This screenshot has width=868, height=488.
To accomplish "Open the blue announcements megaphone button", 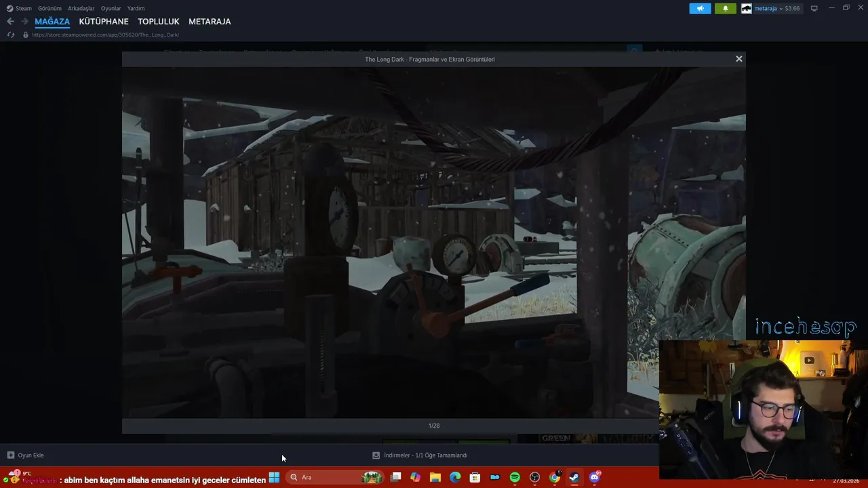I will tap(701, 8).
